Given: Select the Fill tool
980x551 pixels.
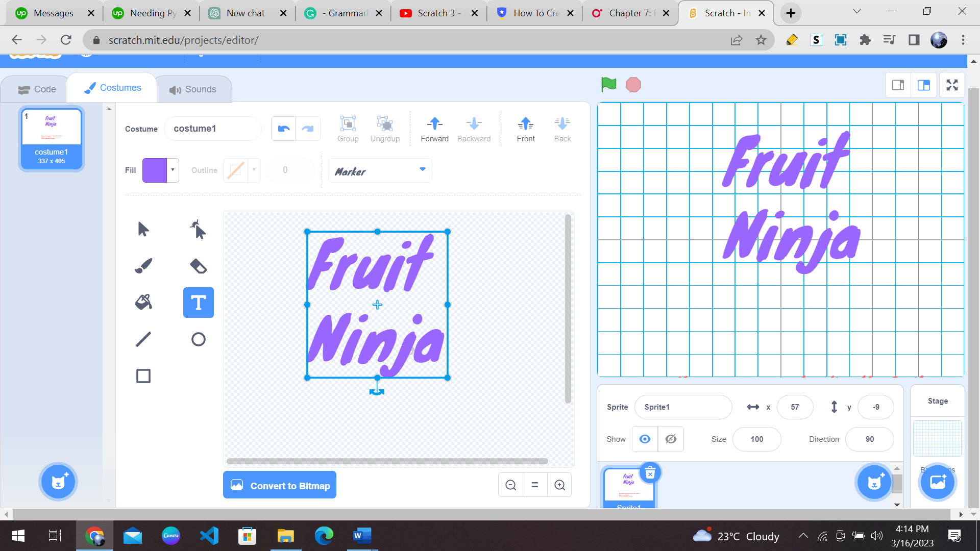Looking at the screenshot, I should tap(143, 302).
